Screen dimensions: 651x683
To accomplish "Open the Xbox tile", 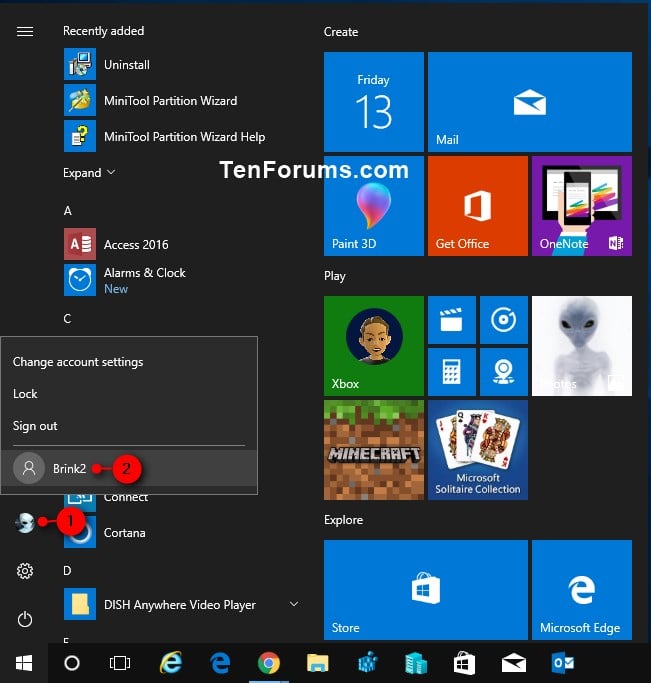I will (x=374, y=346).
